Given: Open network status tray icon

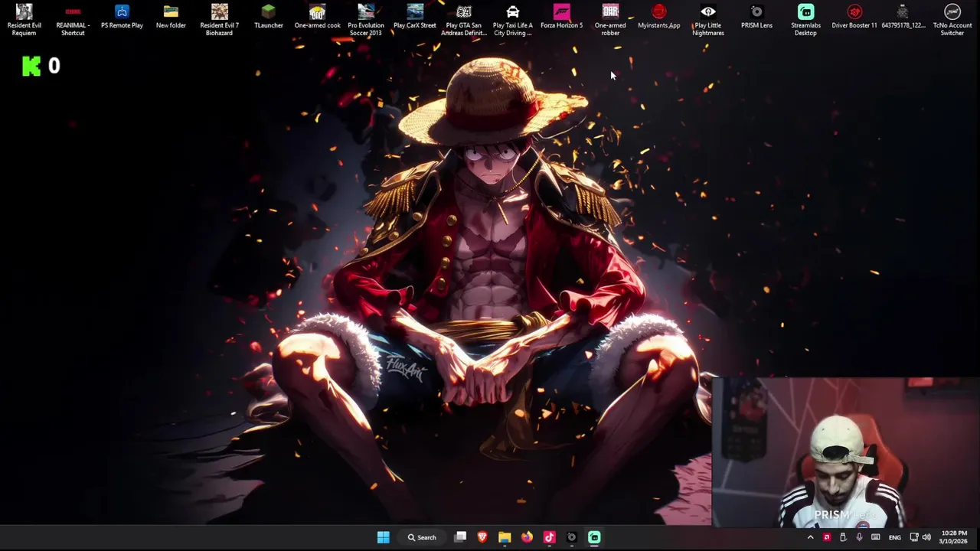Looking at the screenshot, I should [914, 537].
